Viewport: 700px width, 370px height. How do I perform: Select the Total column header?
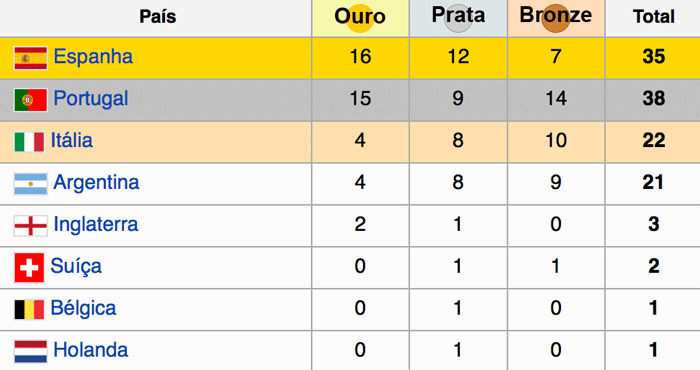click(x=654, y=18)
